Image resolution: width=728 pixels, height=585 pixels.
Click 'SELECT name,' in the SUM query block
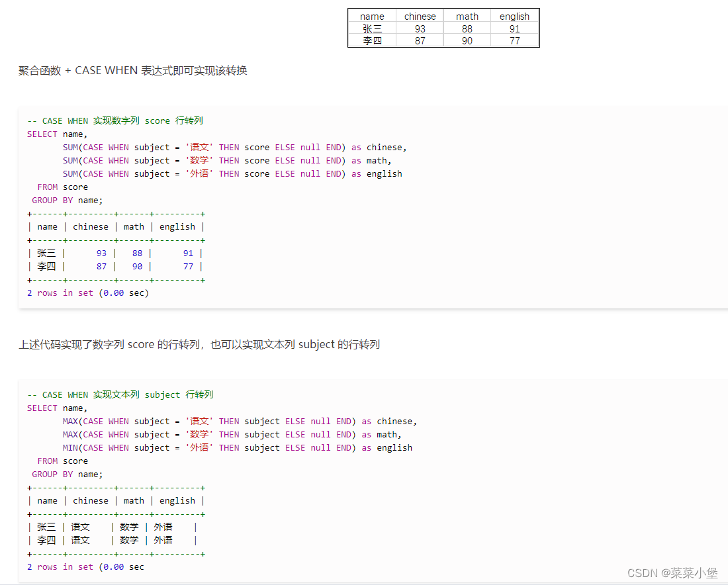pos(57,134)
